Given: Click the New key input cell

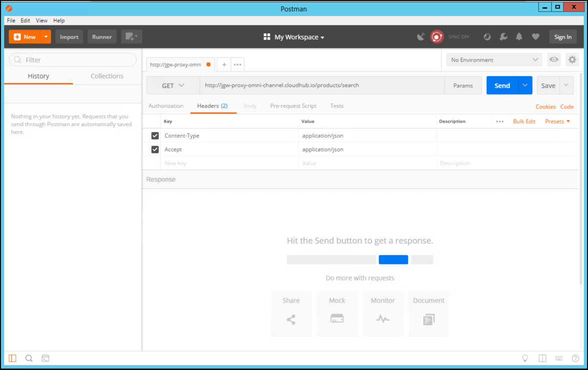Looking at the screenshot, I should [x=229, y=163].
